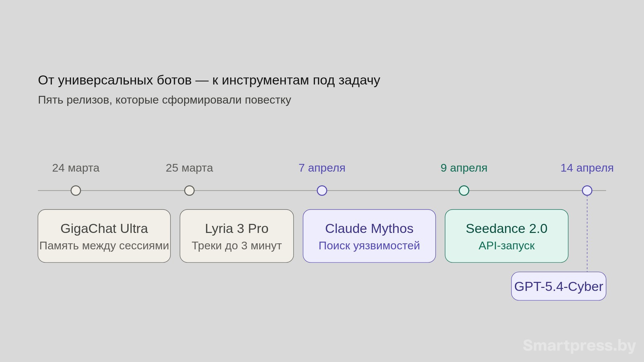The width and height of the screenshot is (644, 362).
Task: Click the 9 апреля date label
Action: click(464, 168)
